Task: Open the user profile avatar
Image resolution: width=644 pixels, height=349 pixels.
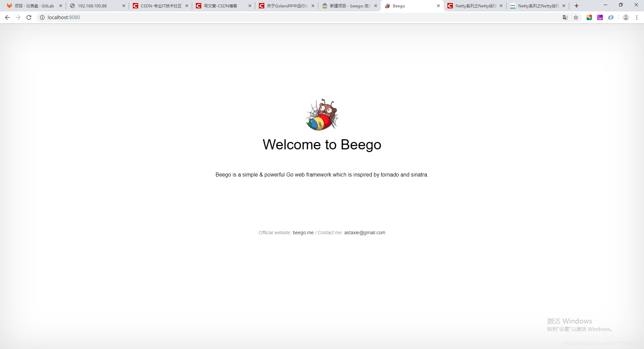Action: coord(626,17)
